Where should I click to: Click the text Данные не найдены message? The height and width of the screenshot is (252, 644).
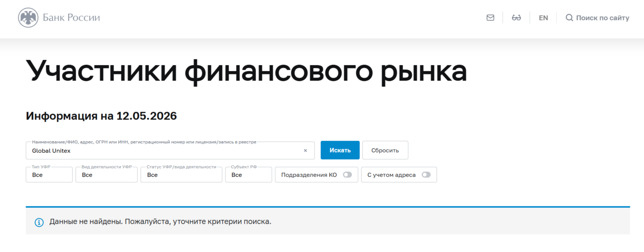click(160, 222)
